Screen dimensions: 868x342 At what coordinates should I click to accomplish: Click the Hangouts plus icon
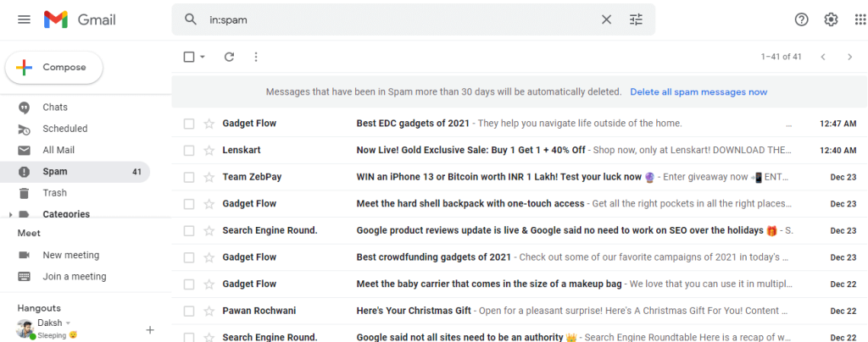149,330
